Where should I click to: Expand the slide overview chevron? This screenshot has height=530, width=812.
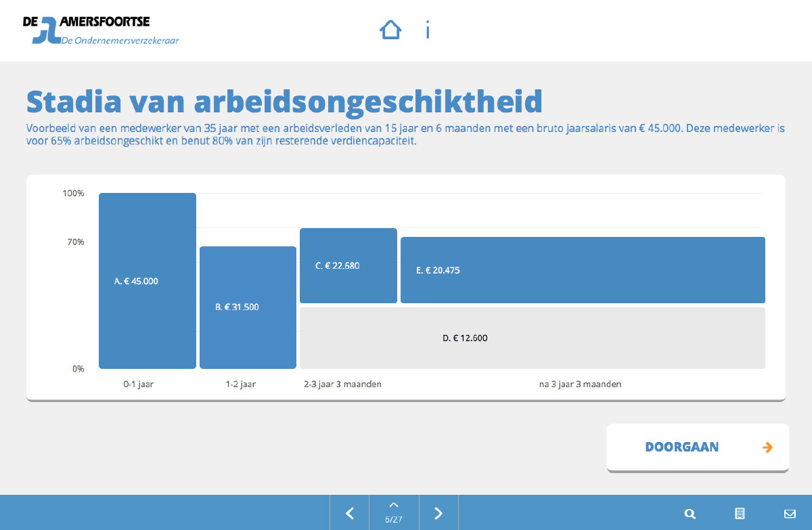[394, 505]
